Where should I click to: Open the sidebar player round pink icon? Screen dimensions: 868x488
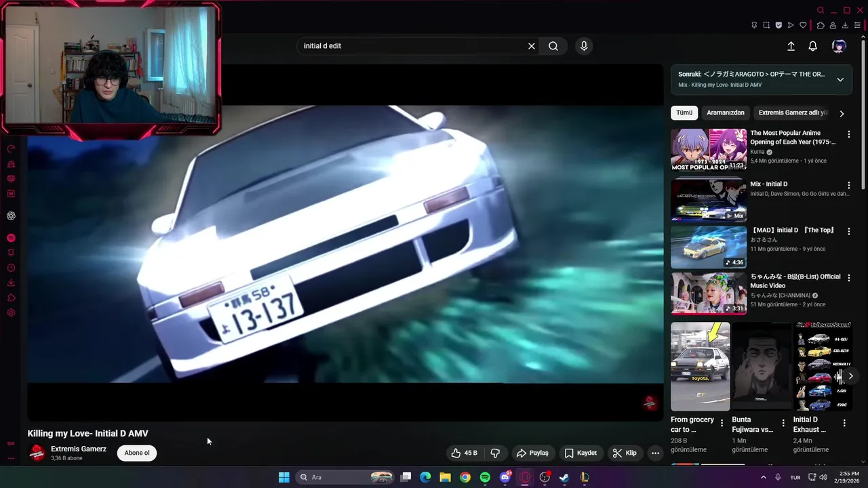coord(11,238)
